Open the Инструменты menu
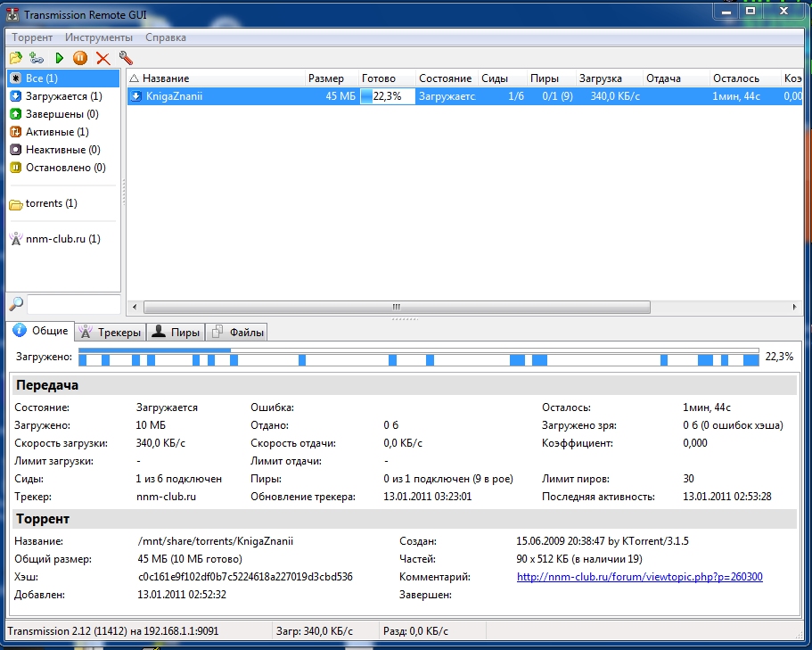The image size is (812, 650). coord(99,37)
